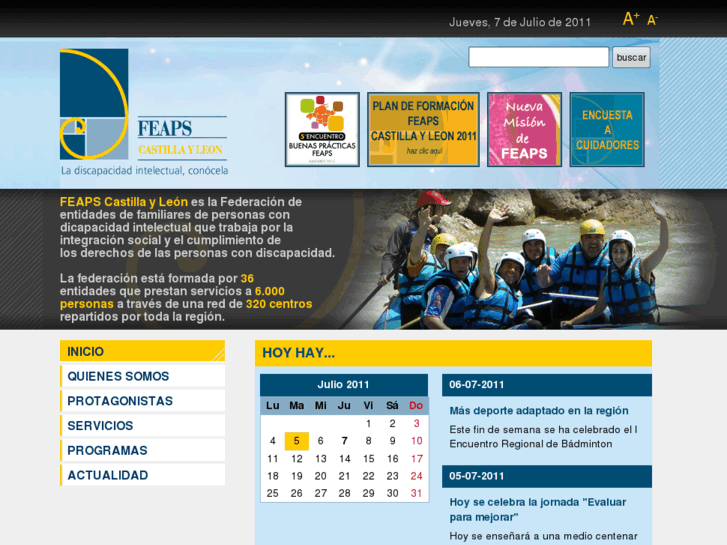Increase font size with A+ icon

tap(631, 19)
